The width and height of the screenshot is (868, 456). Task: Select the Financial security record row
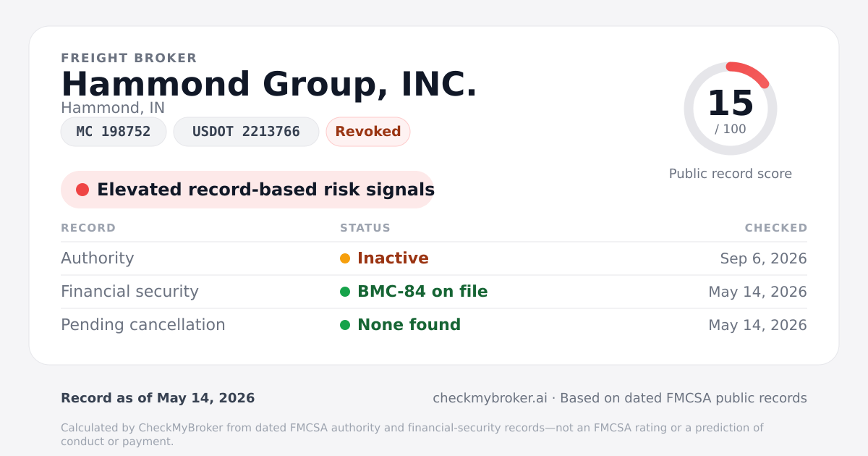pos(434,292)
